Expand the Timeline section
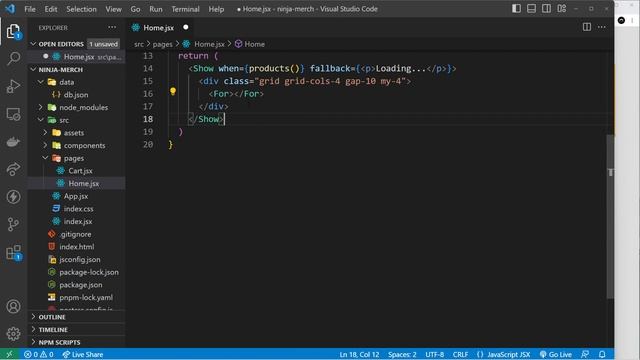This screenshot has height=360, width=640. (76, 329)
